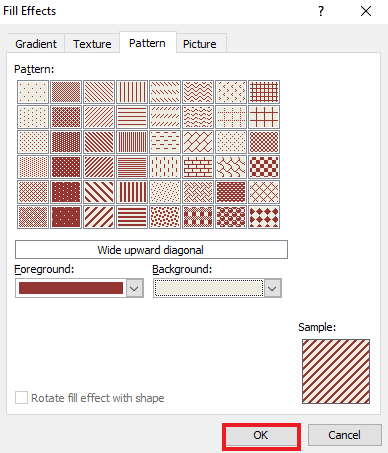
Task: Open the Foreground color dropdown arrow
Action: click(x=134, y=288)
